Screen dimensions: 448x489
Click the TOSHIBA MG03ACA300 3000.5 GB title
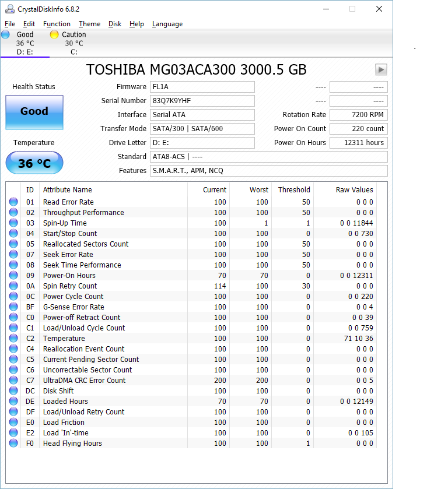coord(197,69)
